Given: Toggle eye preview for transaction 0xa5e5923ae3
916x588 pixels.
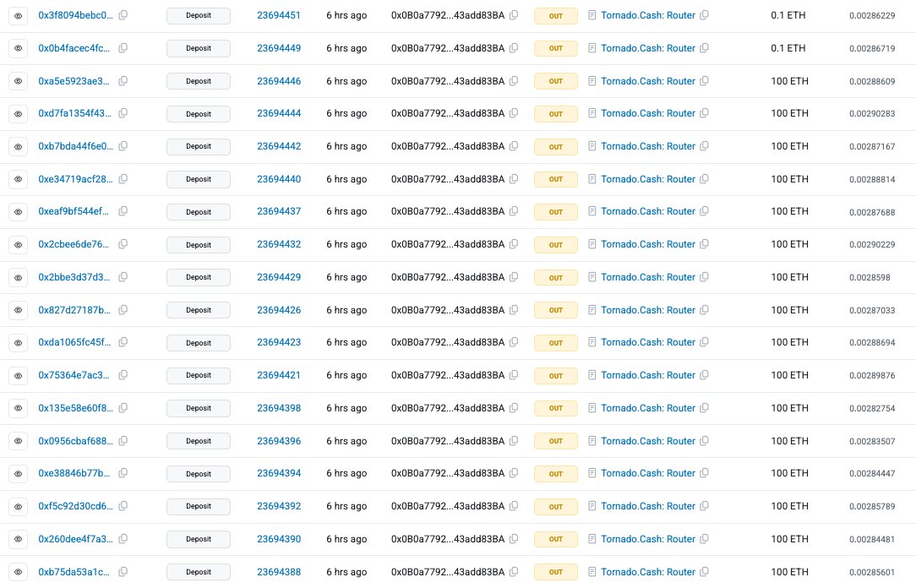Looking at the screenshot, I should click(18, 81).
